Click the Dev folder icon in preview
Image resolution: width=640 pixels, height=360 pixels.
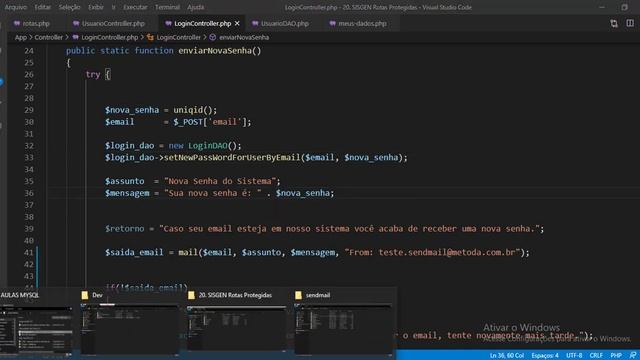(84, 295)
